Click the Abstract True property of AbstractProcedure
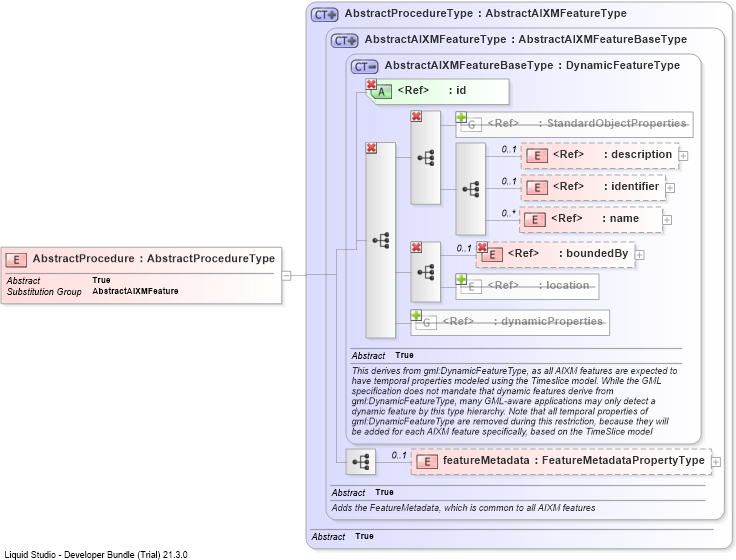 point(59,281)
